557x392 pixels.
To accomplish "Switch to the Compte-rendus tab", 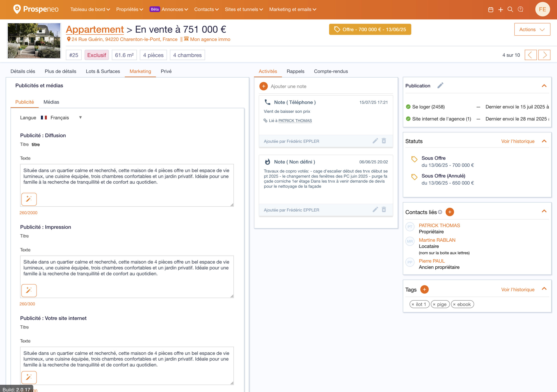I will pyautogui.click(x=331, y=71).
